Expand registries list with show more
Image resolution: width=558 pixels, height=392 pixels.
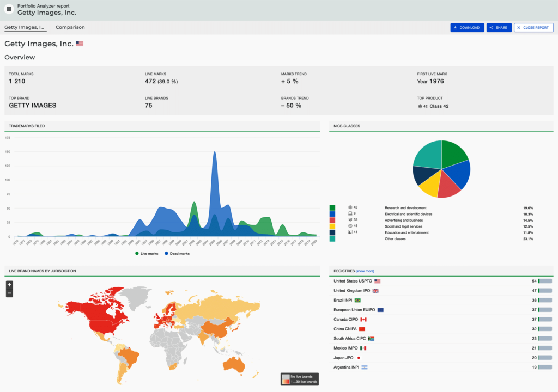[365, 271]
